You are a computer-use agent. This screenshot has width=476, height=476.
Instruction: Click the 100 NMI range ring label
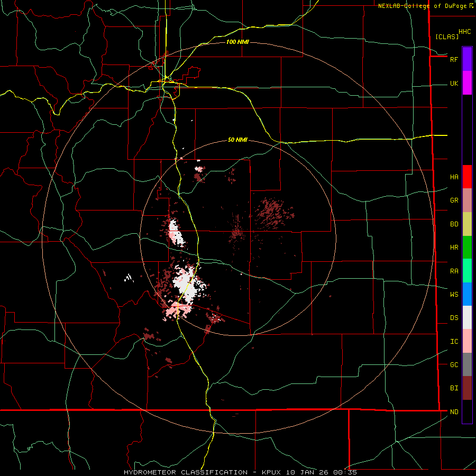237,42
